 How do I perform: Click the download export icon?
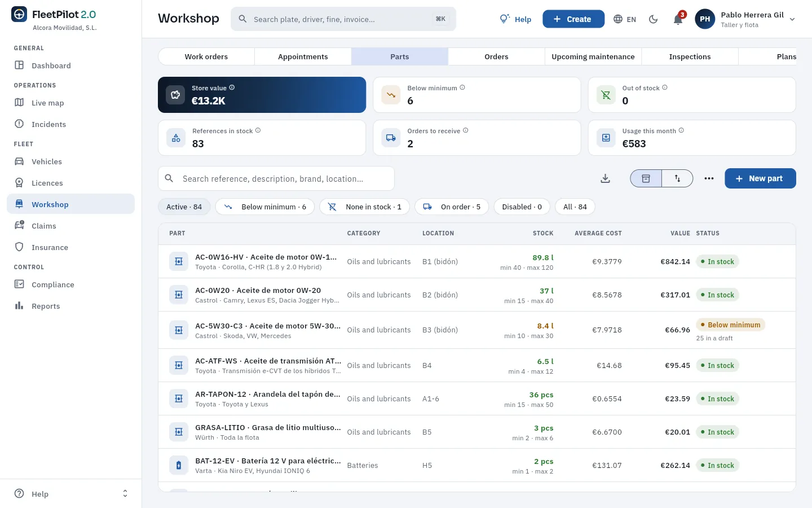pos(605,178)
